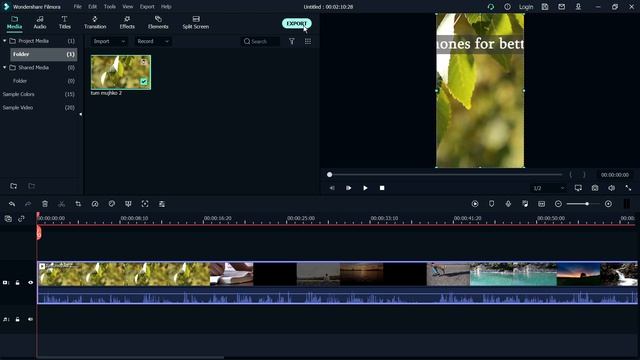Viewport: 640px width, 360px height.
Task: Stop the preview playback
Action: tap(382, 188)
